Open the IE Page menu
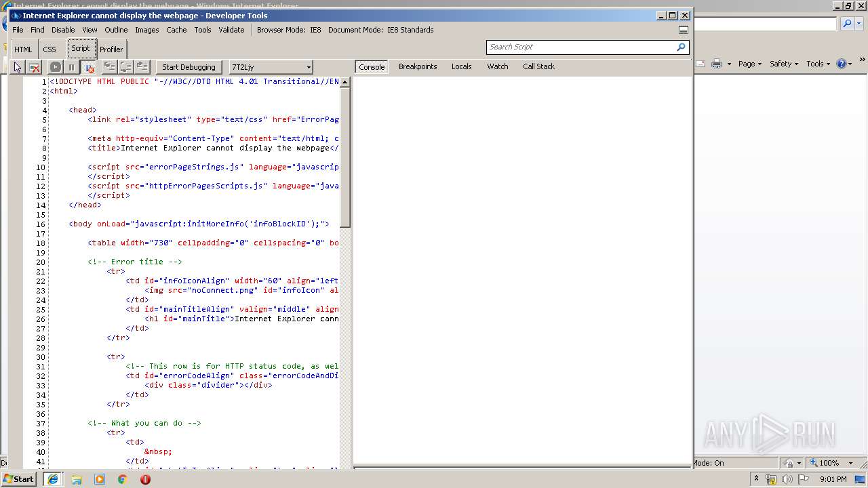Viewport: 868px width, 488px height. click(x=751, y=64)
